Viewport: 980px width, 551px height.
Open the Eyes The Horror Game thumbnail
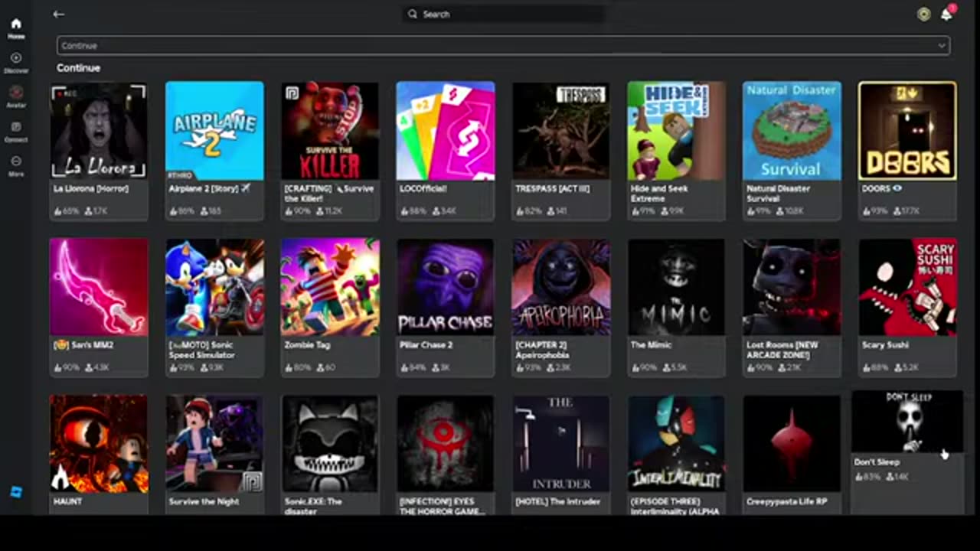pos(446,443)
